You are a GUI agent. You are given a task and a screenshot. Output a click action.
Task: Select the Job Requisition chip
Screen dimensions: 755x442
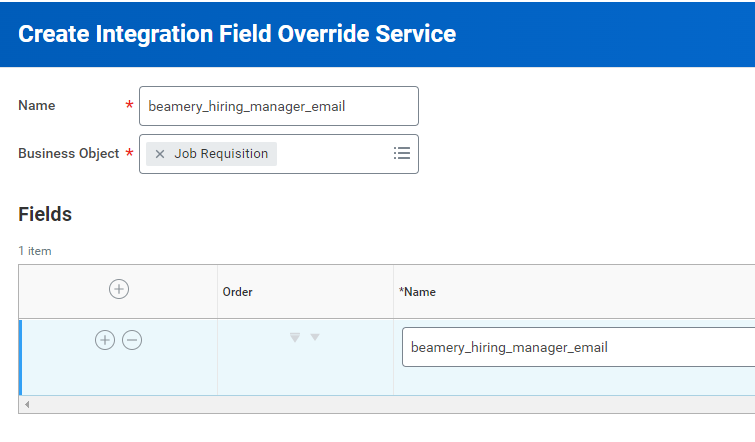[x=221, y=154]
